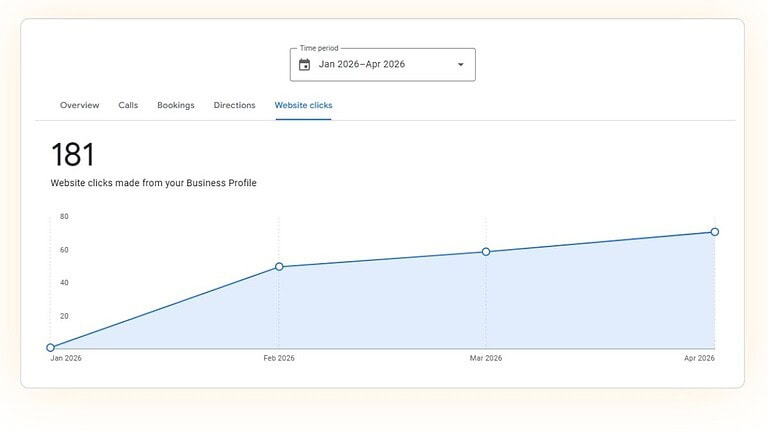Select the Jan 2026–Apr 2026 date range text

pyautogui.click(x=362, y=64)
